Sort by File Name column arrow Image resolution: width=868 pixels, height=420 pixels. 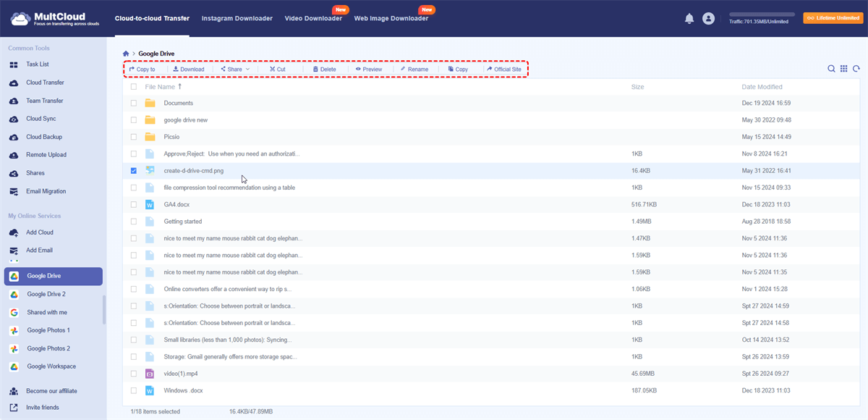coord(179,86)
